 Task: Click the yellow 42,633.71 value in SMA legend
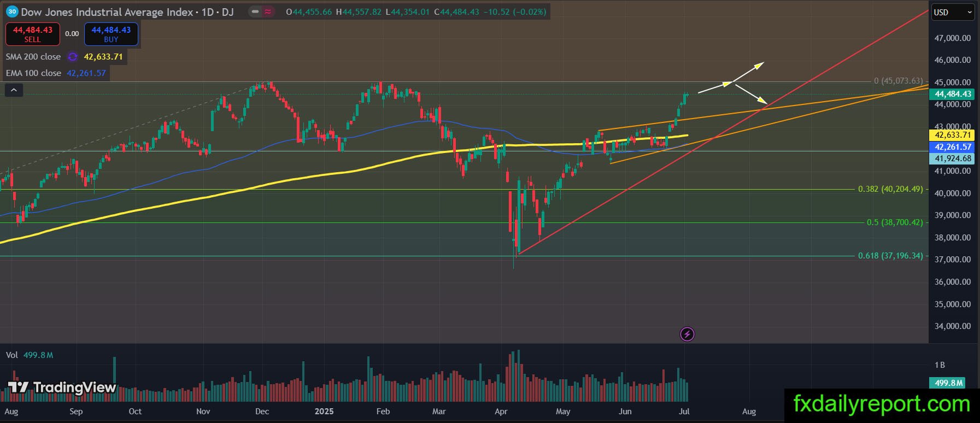pyautogui.click(x=103, y=57)
